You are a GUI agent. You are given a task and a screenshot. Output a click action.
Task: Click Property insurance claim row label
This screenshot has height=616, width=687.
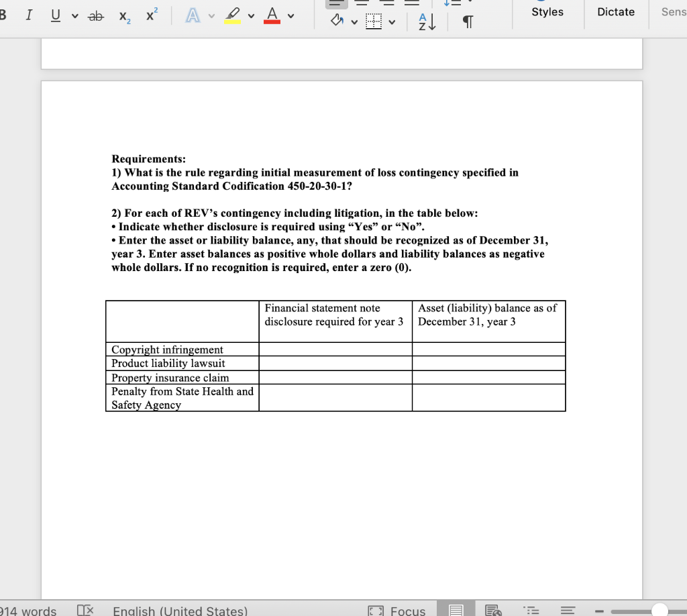(x=170, y=378)
